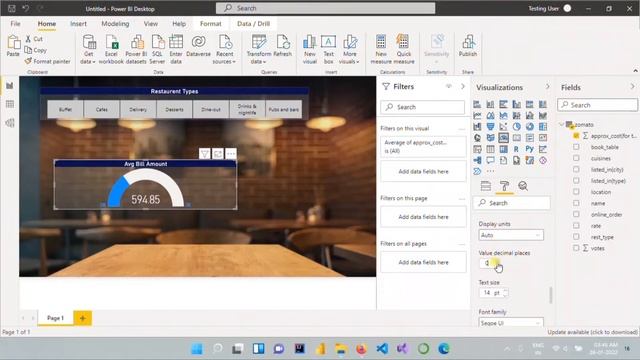Switch to the Insert ribbon tab
Image resolution: width=640 pixels, height=360 pixels.
tap(78, 24)
